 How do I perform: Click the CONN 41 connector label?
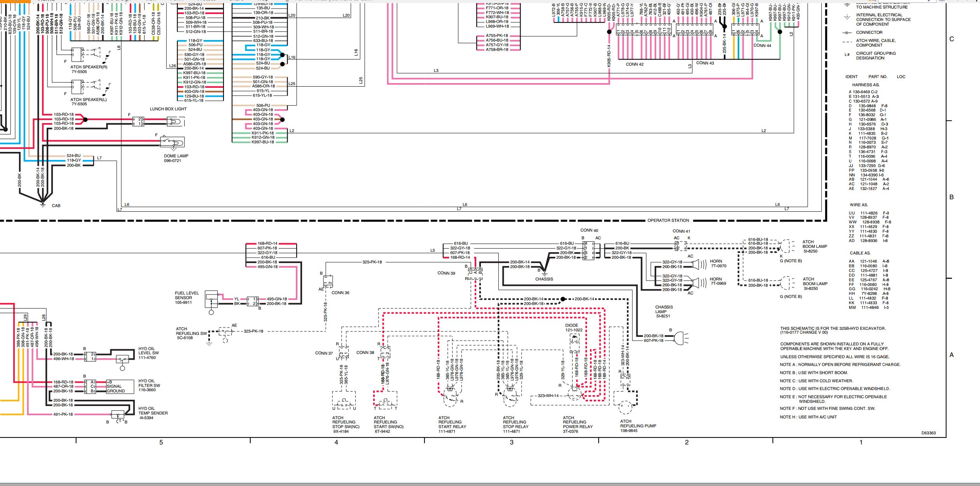pyautogui.click(x=681, y=231)
